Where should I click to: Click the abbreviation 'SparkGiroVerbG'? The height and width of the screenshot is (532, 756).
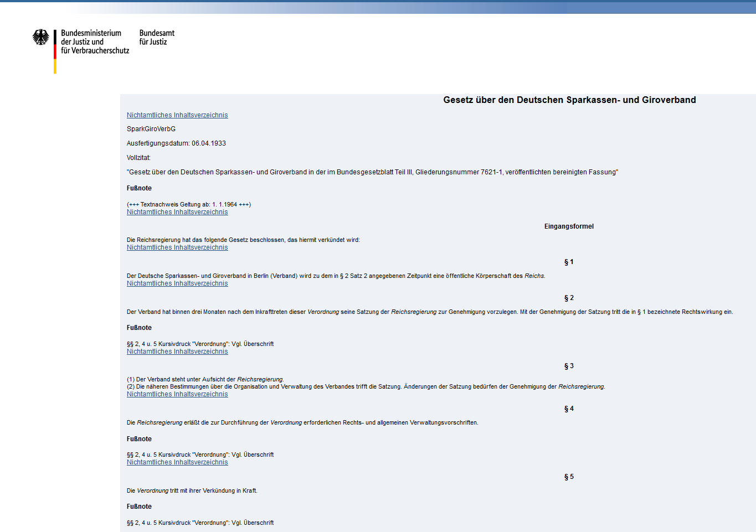(151, 129)
